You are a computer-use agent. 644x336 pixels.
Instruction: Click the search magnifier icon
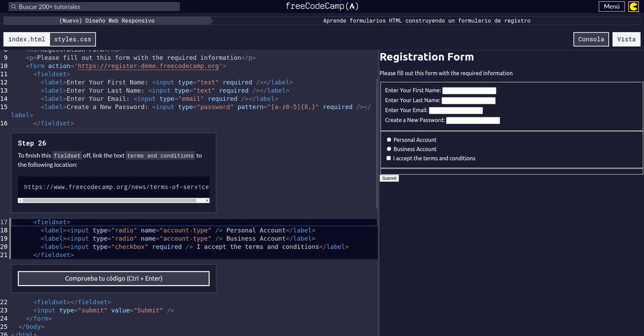[x=13, y=7]
